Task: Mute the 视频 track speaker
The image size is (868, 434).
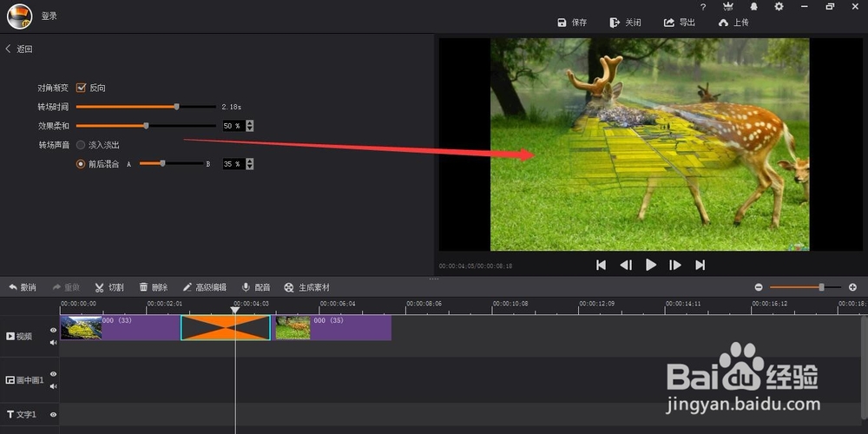Action: [53, 342]
